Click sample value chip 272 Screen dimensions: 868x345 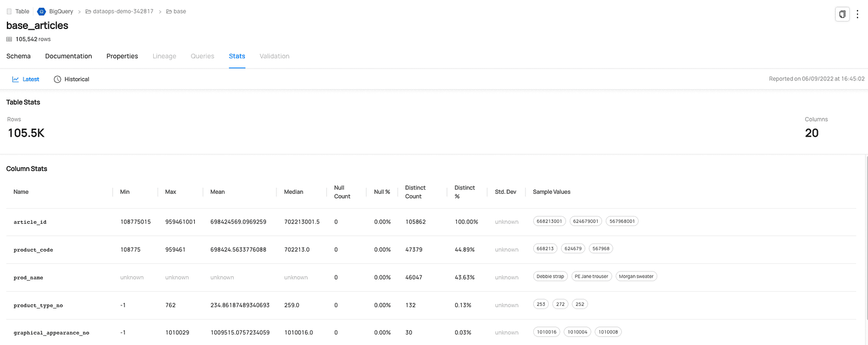pos(560,305)
